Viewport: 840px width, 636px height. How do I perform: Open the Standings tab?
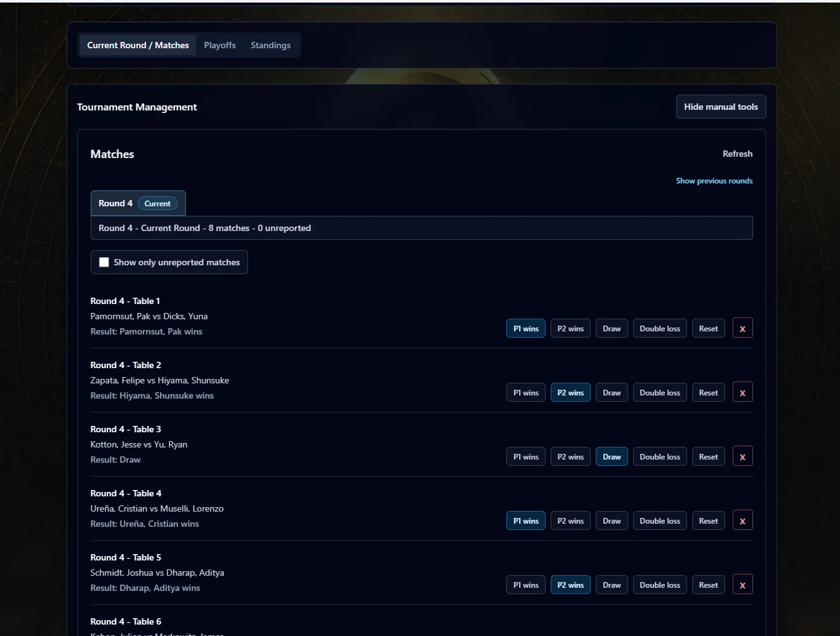click(x=270, y=45)
